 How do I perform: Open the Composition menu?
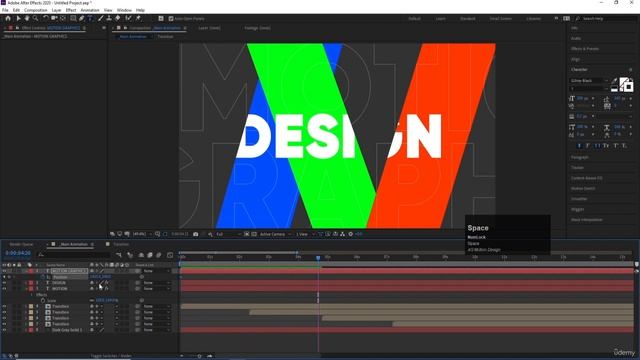tap(36, 10)
